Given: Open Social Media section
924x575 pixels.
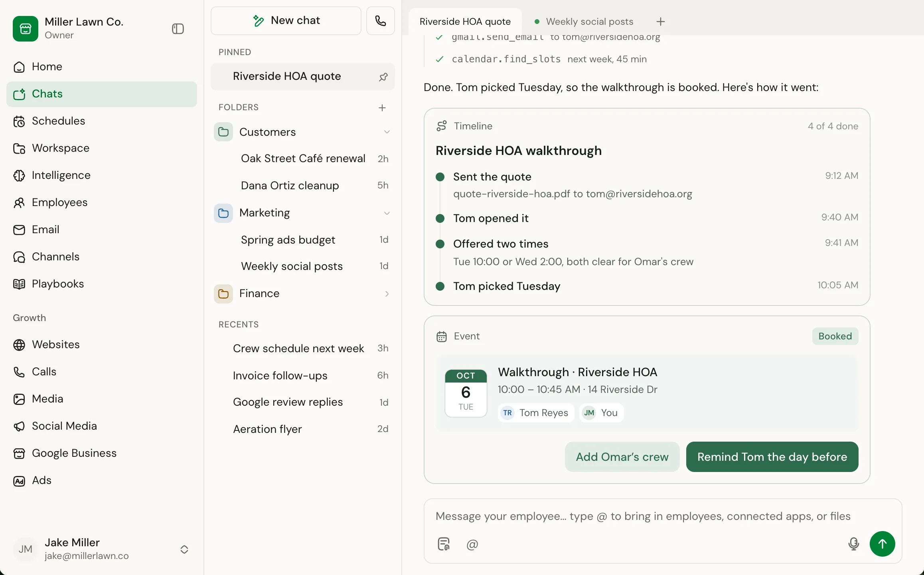Looking at the screenshot, I should coord(102,426).
